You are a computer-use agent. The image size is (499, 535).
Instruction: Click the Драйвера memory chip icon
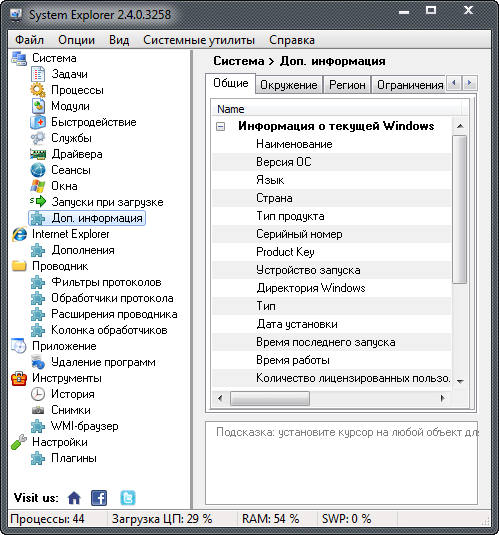38,154
